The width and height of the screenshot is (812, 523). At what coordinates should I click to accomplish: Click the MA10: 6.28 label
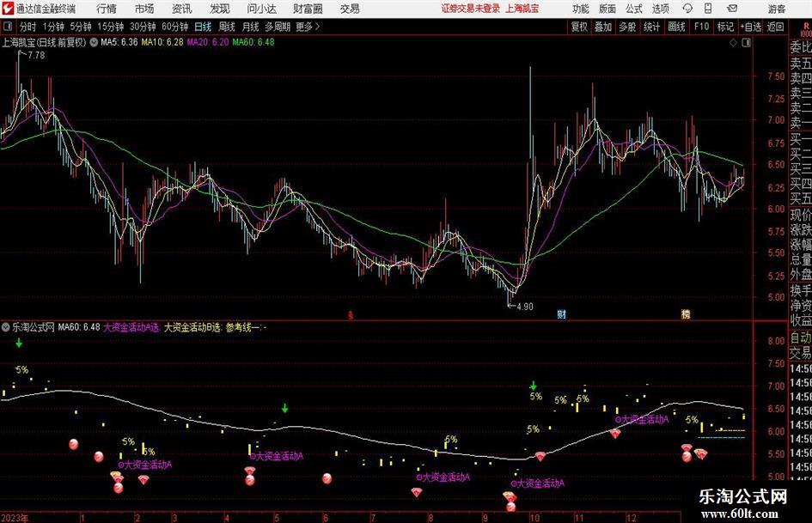162,42
